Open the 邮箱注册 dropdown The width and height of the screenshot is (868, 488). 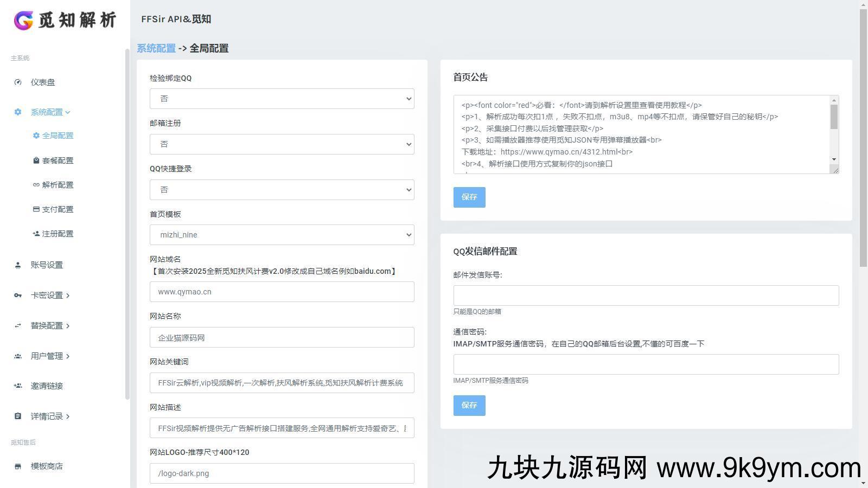[282, 144]
